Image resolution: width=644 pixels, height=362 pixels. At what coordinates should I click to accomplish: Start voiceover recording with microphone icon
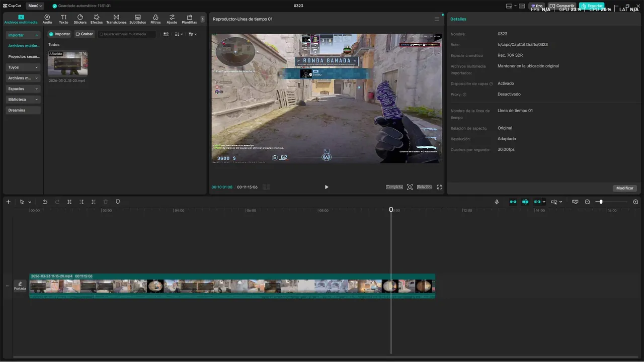(497, 202)
